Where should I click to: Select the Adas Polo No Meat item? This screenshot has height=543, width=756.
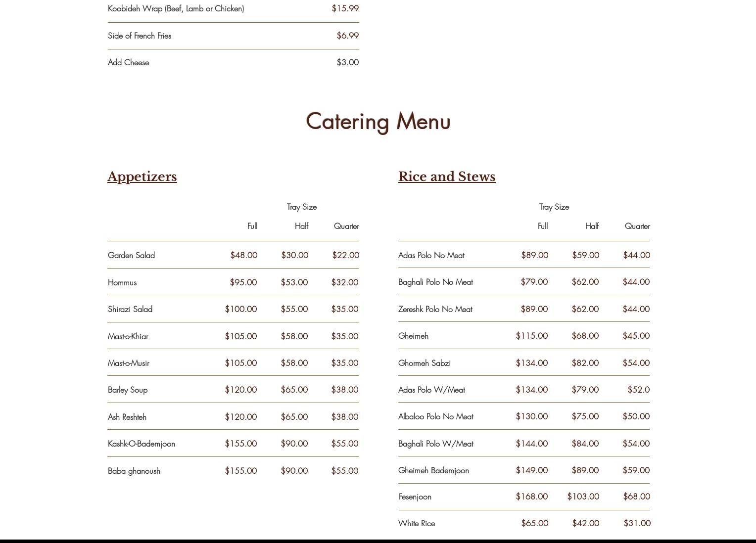(431, 255)
